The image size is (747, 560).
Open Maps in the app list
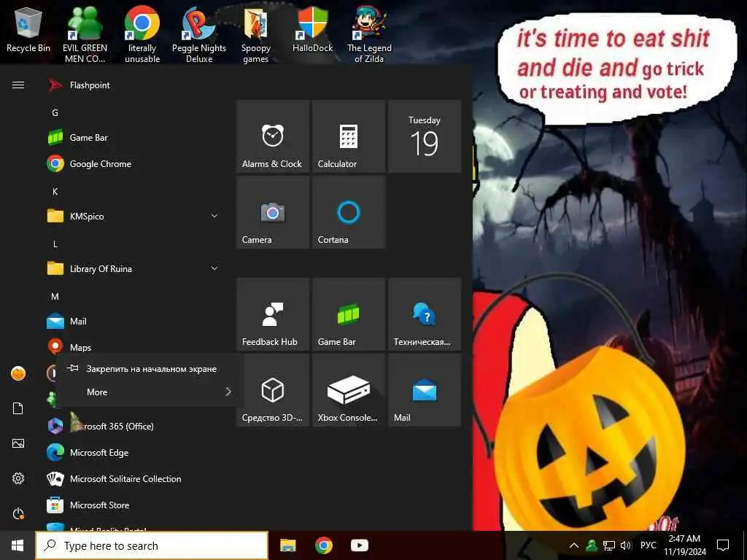pyautogui.click(x=133, y=347)
